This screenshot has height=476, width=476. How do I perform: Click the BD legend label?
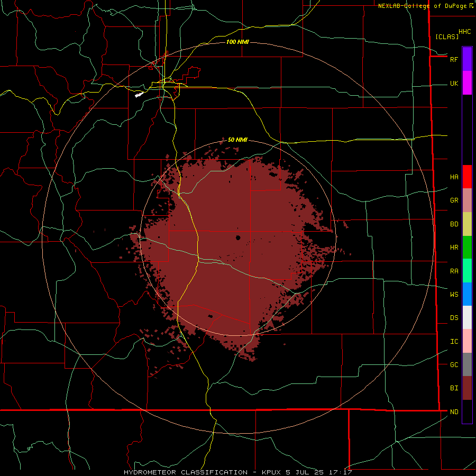(x=454, y=224)
